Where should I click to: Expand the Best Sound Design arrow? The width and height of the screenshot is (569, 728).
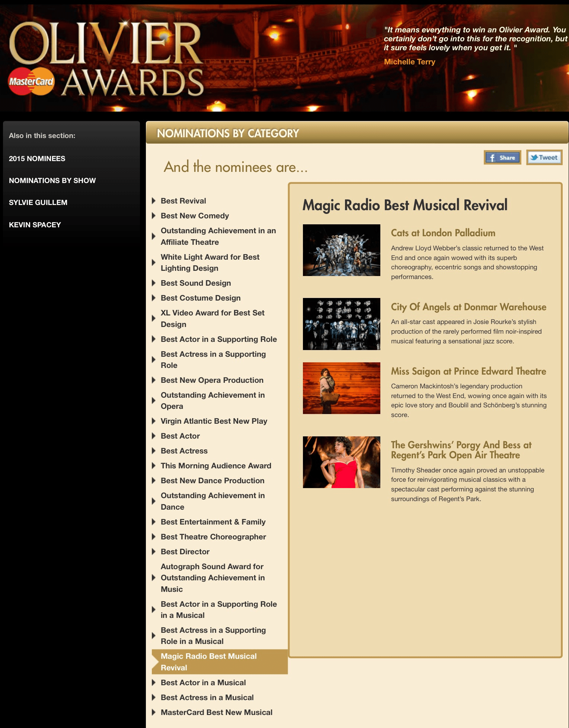pos(154,283)
